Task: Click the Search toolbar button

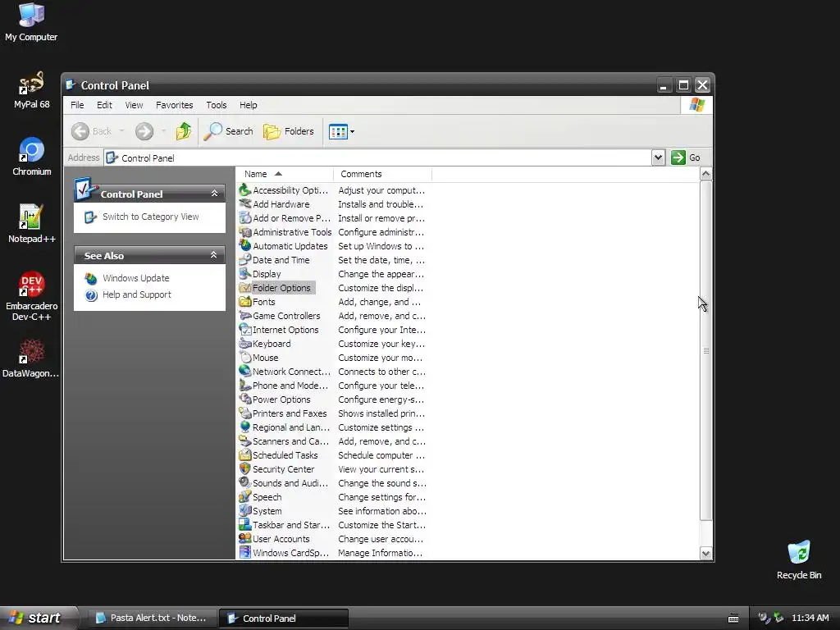Action: [x=229, y=131]
